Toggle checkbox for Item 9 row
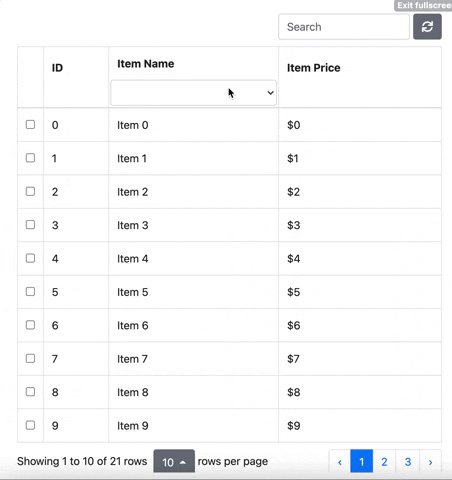 (30, 425)
